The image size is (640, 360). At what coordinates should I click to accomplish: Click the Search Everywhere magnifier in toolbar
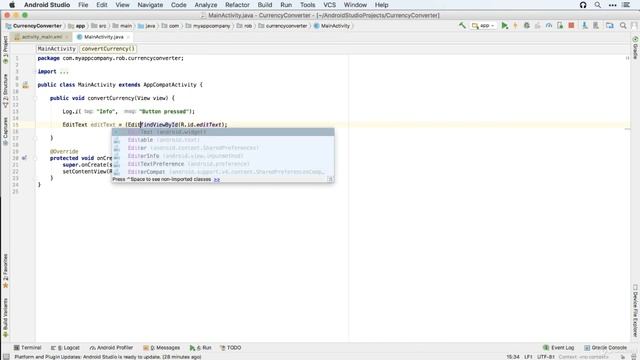coord(623,26)
